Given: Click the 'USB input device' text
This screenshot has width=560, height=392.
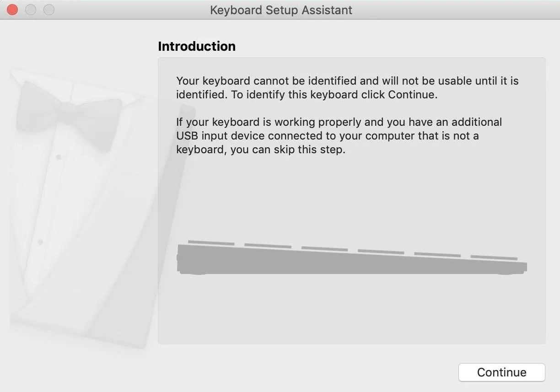Looking at the screenshot, I should point(221,136).
